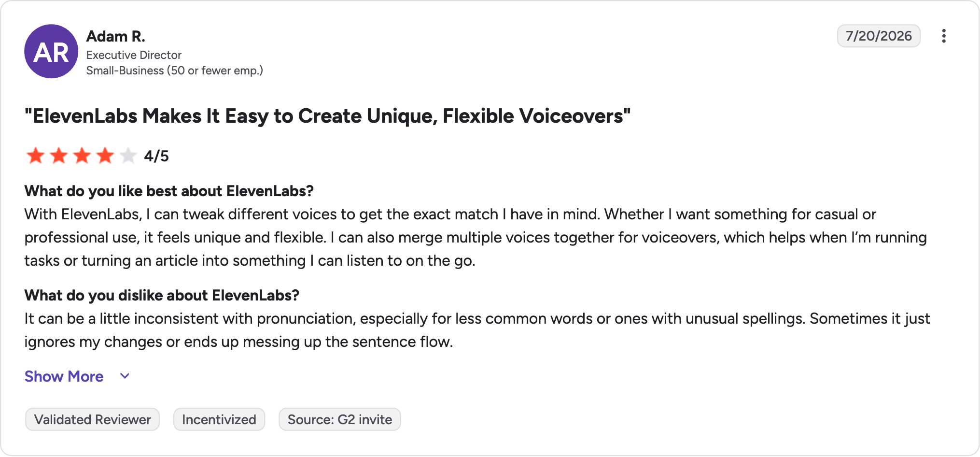Click the 4/5 rating score text
Screen dimensions: 980x457
pyautogui.click(x=156, y=156)
